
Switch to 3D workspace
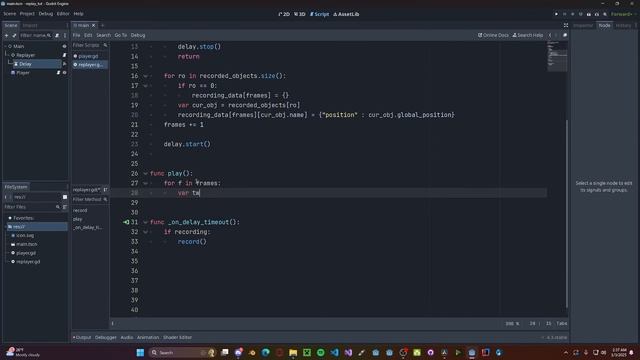click(300, 14)
